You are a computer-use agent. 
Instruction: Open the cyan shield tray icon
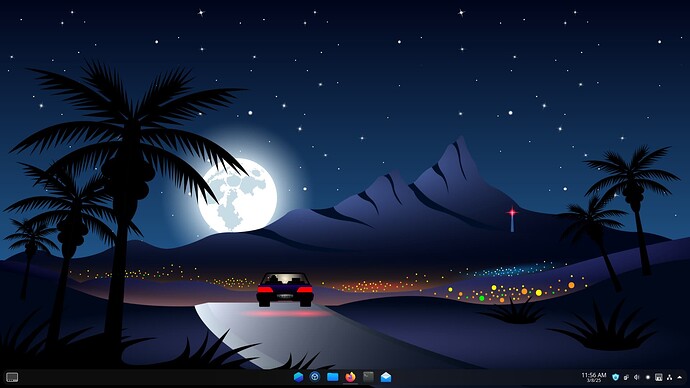coord(616,377)
